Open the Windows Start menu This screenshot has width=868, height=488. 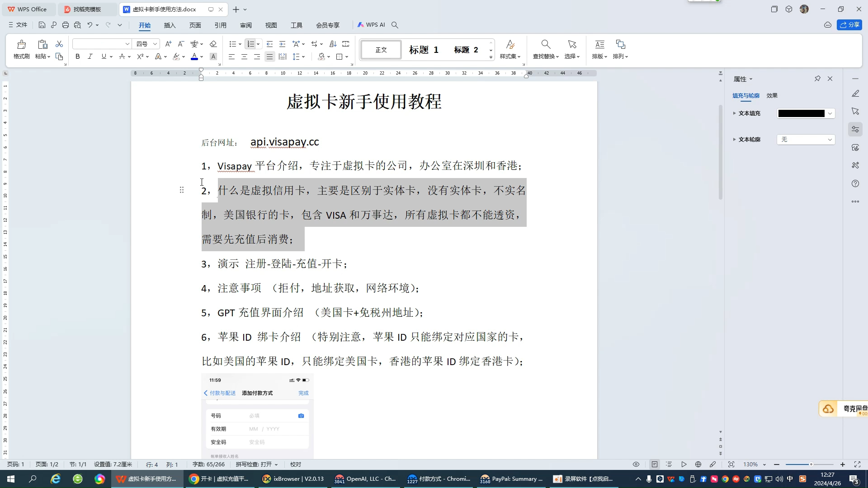coord(11,479)
